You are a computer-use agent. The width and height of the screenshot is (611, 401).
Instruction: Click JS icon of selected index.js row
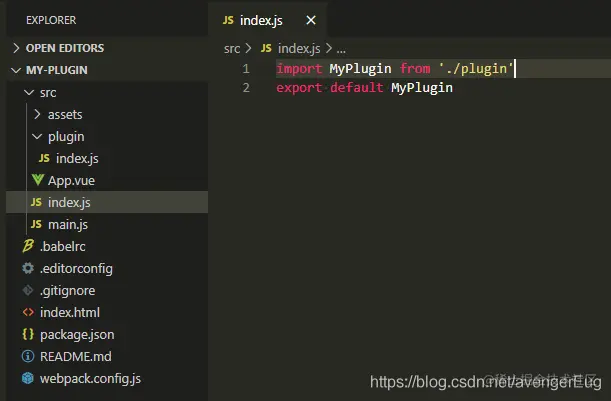[x=36, y=202]
